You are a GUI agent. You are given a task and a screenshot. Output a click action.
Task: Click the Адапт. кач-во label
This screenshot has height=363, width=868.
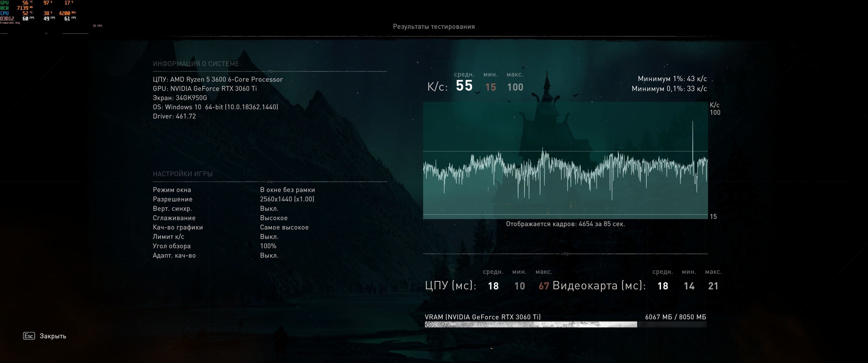[x=174, y=256]
